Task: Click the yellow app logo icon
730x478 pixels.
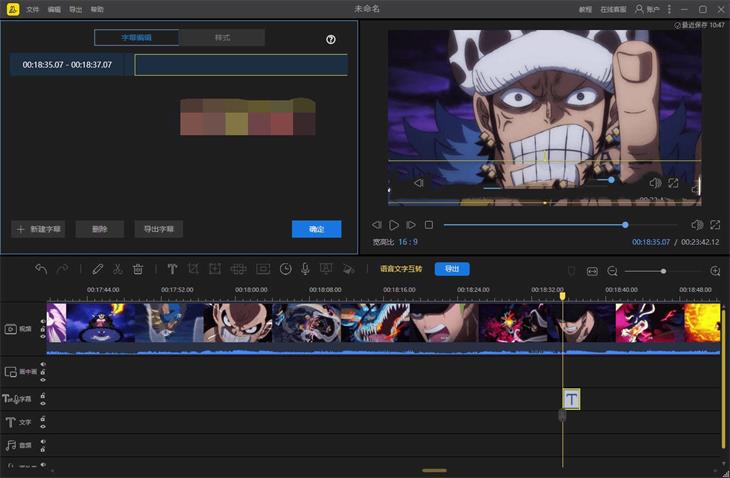Action: click(13, 9)
